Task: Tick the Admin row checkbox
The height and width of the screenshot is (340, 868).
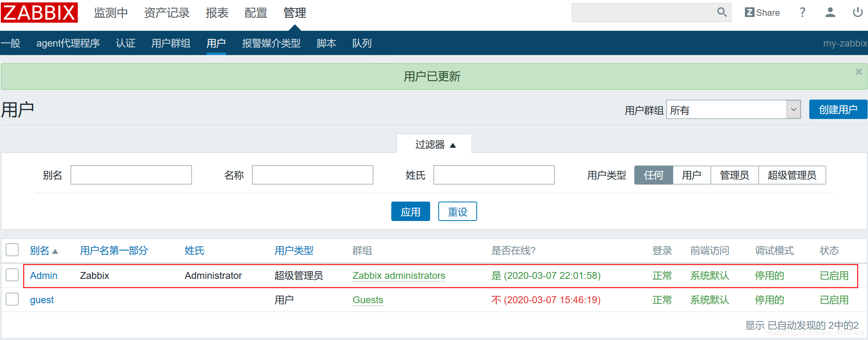Action: coord(12,275)
